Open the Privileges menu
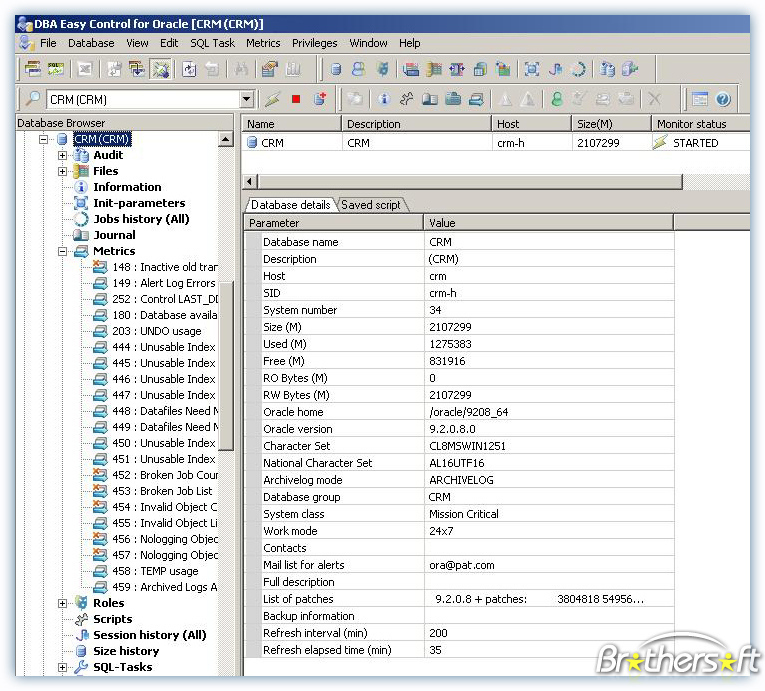 (x=315, y=43)
